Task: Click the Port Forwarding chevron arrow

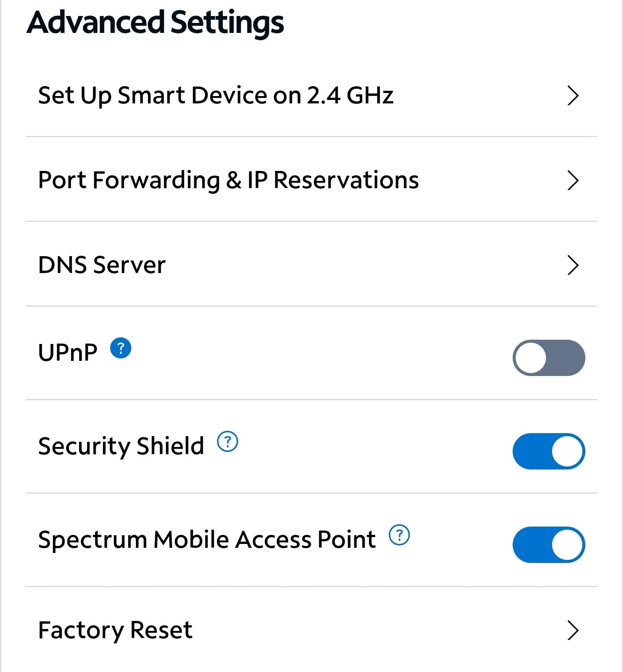Action: pos(573,180)
